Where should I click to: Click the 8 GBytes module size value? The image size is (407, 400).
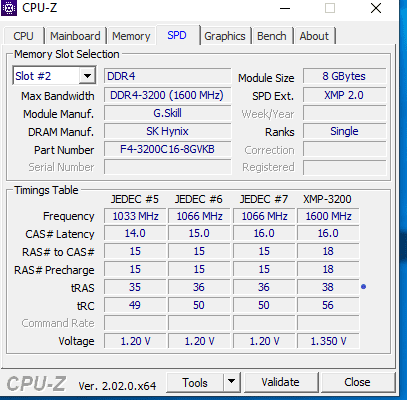point(344,76)
